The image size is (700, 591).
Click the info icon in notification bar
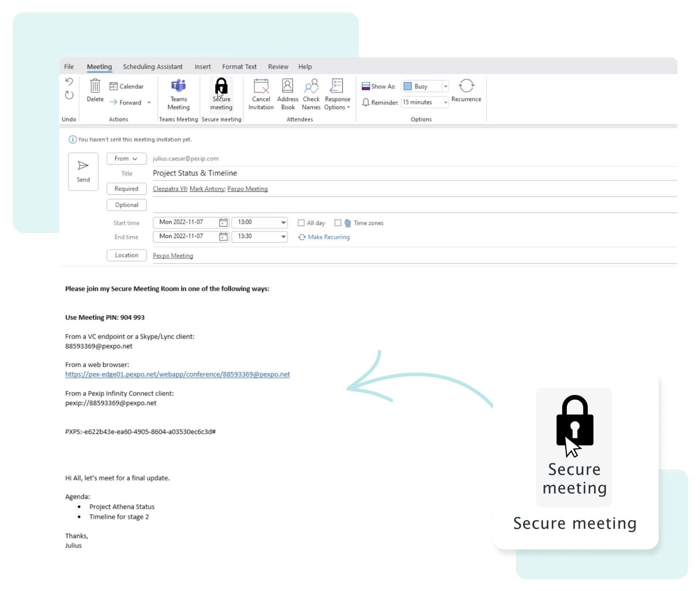72,139
